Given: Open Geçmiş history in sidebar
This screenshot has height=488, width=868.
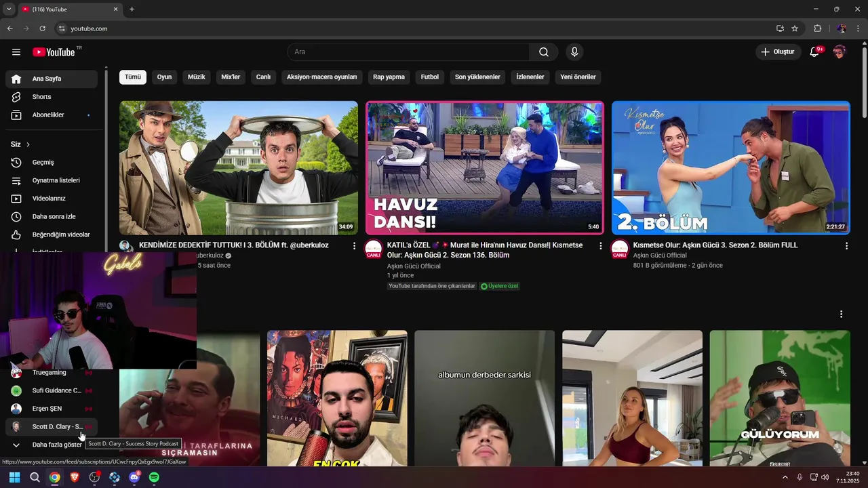Looking at the screenshot, I should tap(52, 163).
